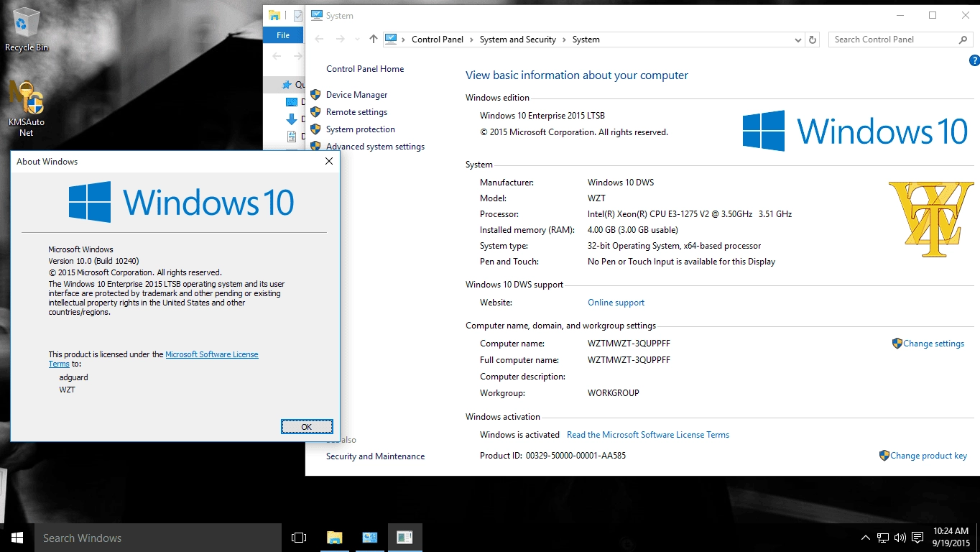Open the Recycle Bin desktop icon
The width and height of the screenshot is (980, 552).
click(x=27, y=29)
